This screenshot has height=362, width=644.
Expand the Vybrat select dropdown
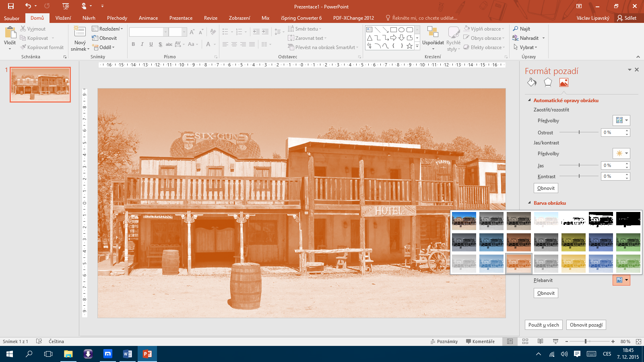tap(525, 47)
